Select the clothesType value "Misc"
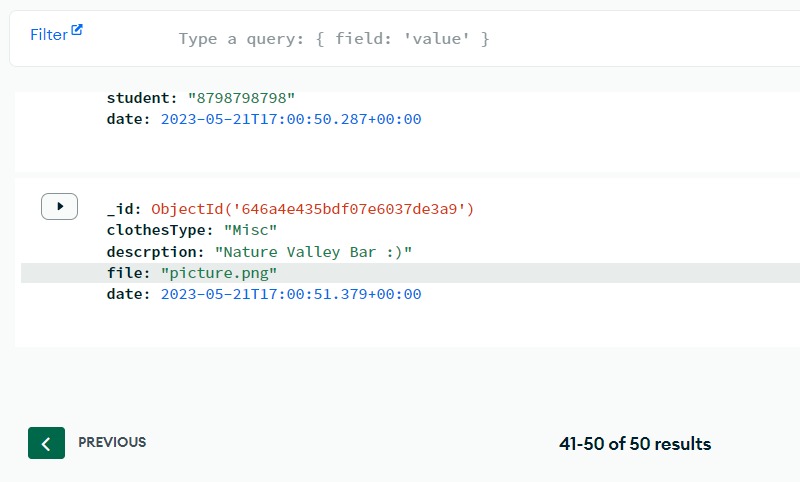This screenshot has width=800, height=482. click(251, 230)
